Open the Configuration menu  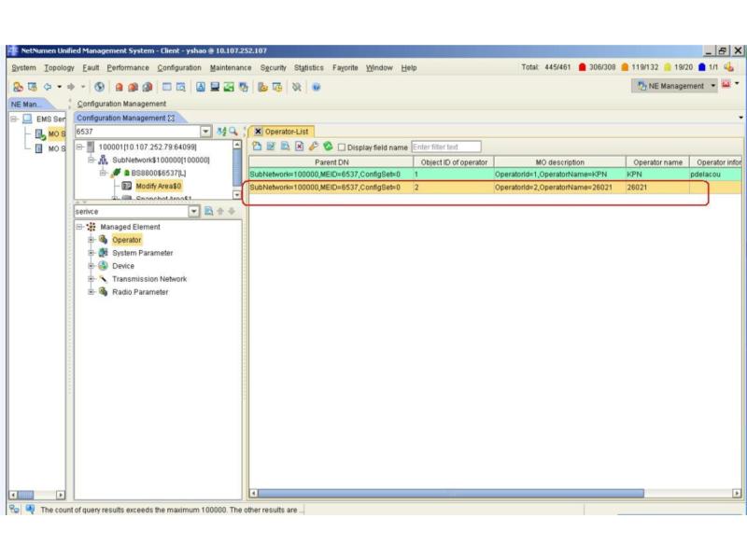pos(179,67)
